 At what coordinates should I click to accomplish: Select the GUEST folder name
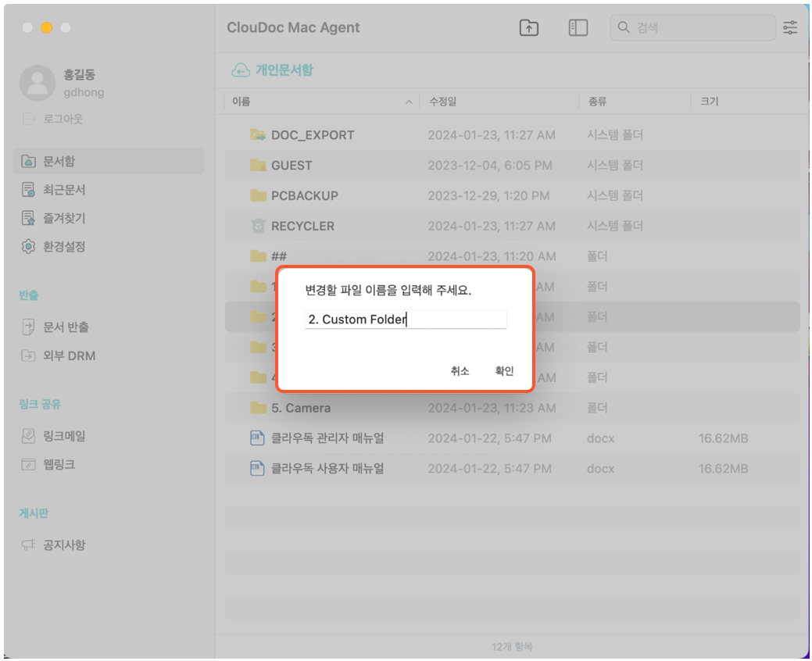click(x=292, y=166)
